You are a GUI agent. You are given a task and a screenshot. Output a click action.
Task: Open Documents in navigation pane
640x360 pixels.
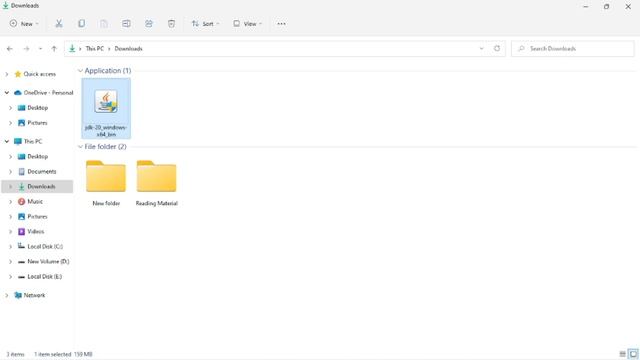point(41,171)
